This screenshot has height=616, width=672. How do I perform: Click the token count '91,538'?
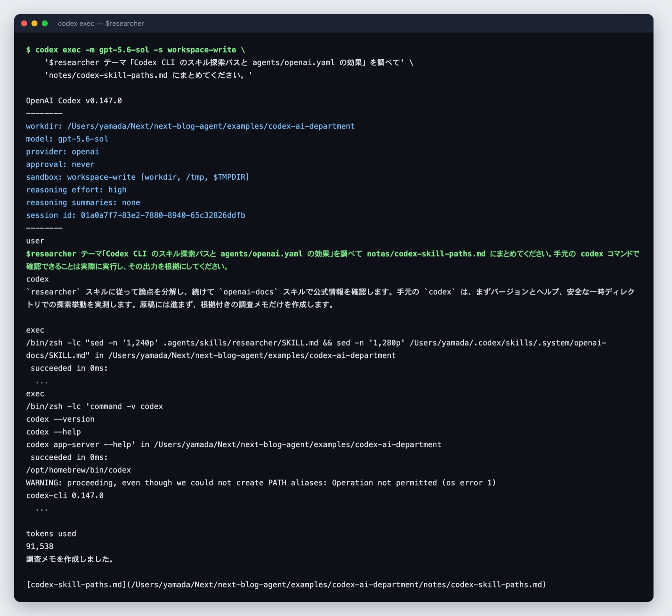pyautogui.click(x=39, y=546)
